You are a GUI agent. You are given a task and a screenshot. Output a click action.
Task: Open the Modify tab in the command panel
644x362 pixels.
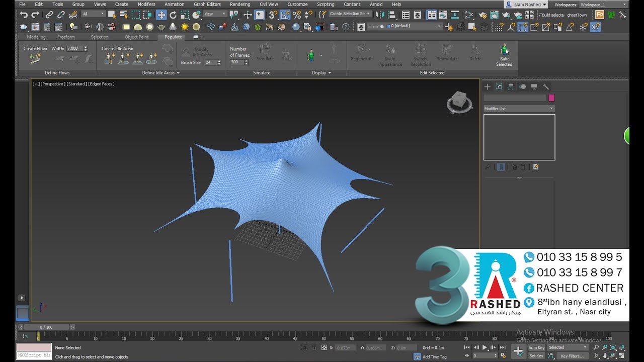point(499,86)
